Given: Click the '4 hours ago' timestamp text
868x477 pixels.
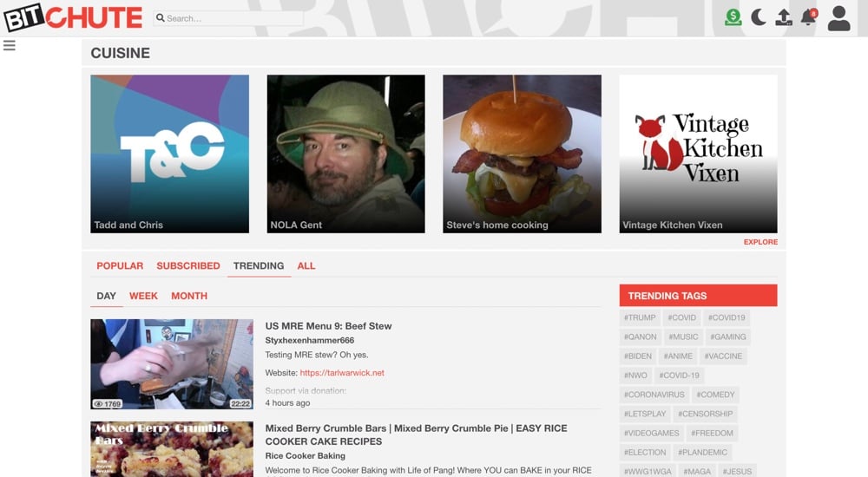Looking at the screenshot, I should 287,403.
